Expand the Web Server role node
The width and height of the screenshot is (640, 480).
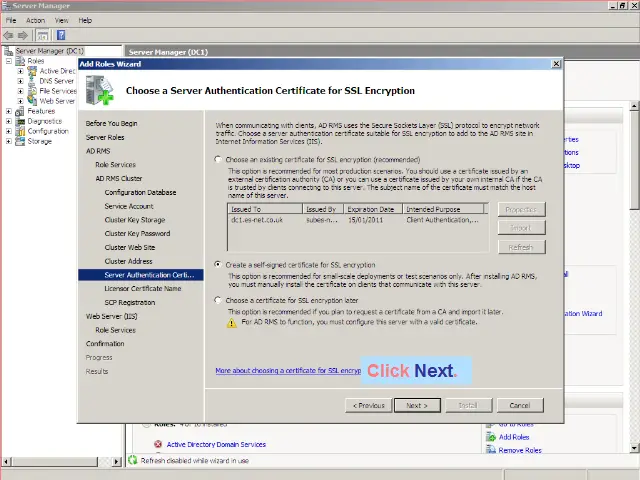pos(20,100)
